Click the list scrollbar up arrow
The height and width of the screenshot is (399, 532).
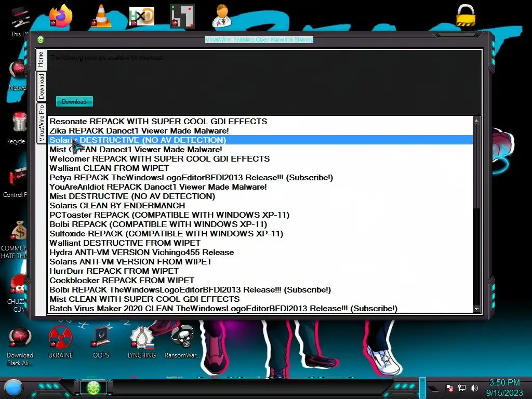pos(477,121)
